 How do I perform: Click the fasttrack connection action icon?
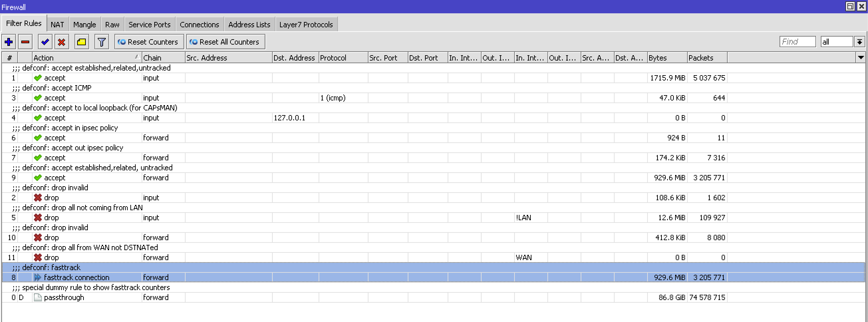(38, 277)
